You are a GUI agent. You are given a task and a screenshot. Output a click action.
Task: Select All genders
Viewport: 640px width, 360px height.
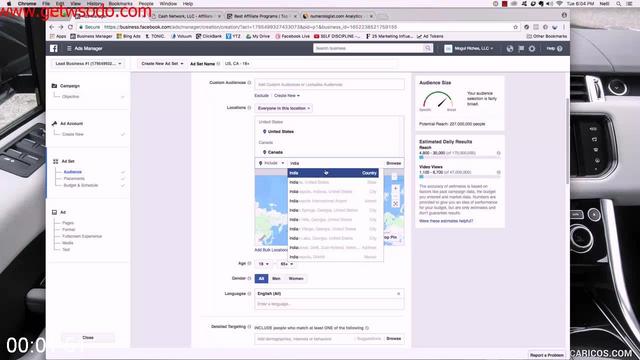[x=261, y=278]
